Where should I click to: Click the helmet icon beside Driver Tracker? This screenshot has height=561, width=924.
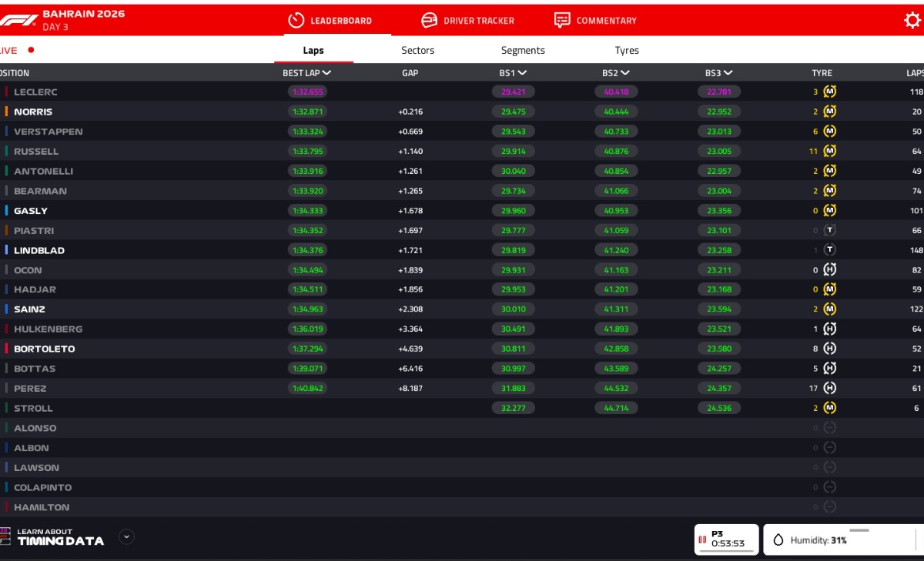click(427, 20)
